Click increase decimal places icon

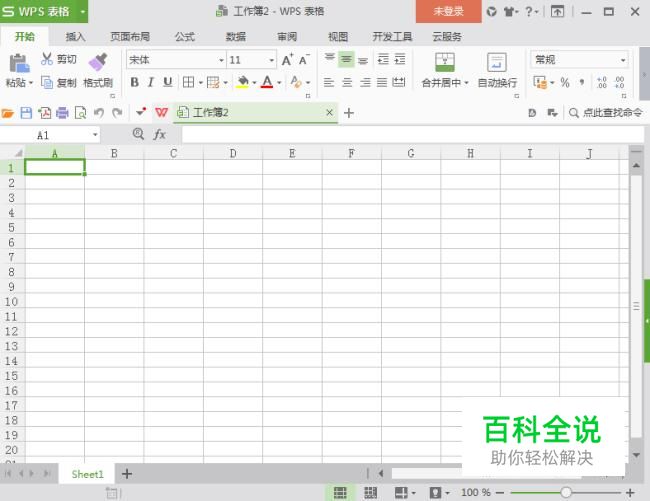click(602, 82)
